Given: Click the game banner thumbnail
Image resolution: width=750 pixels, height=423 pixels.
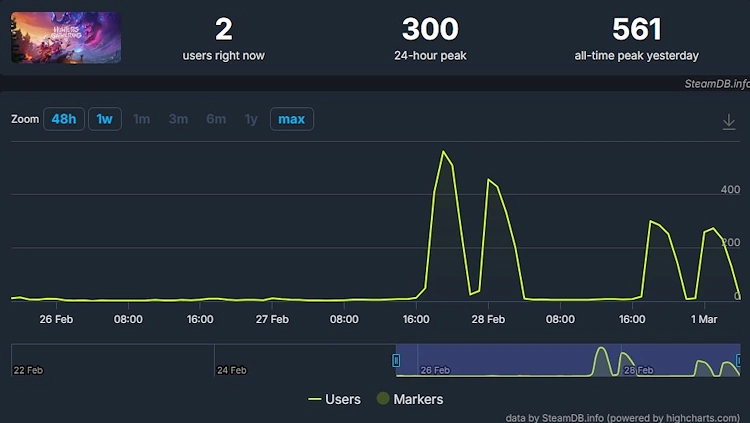Looking at the screenshot, I should click(66, 38).
